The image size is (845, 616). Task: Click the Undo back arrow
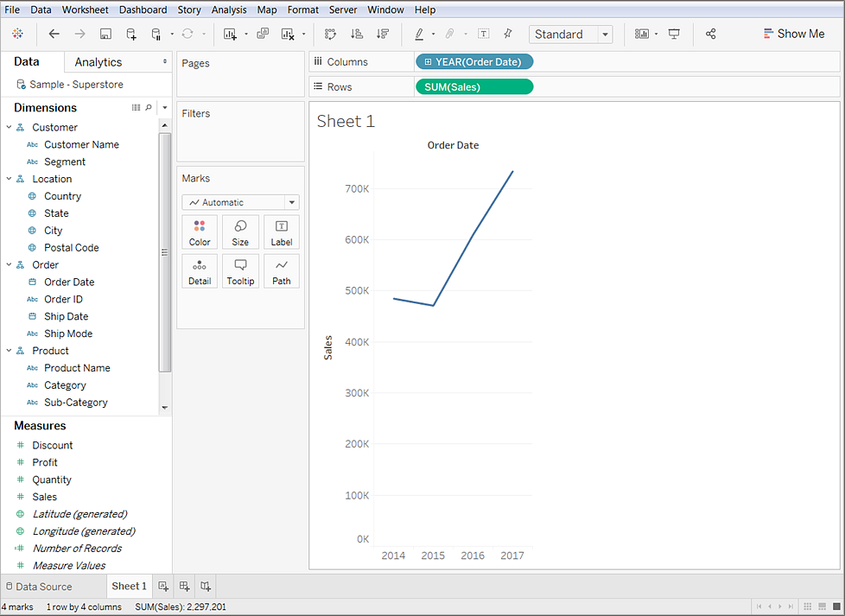click(54, 35)
